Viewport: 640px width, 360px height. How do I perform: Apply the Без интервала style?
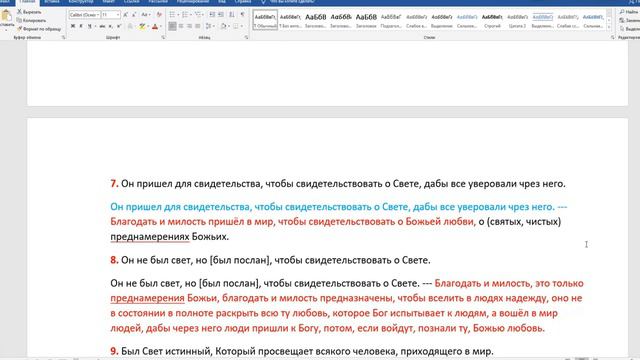pos(290,20)
